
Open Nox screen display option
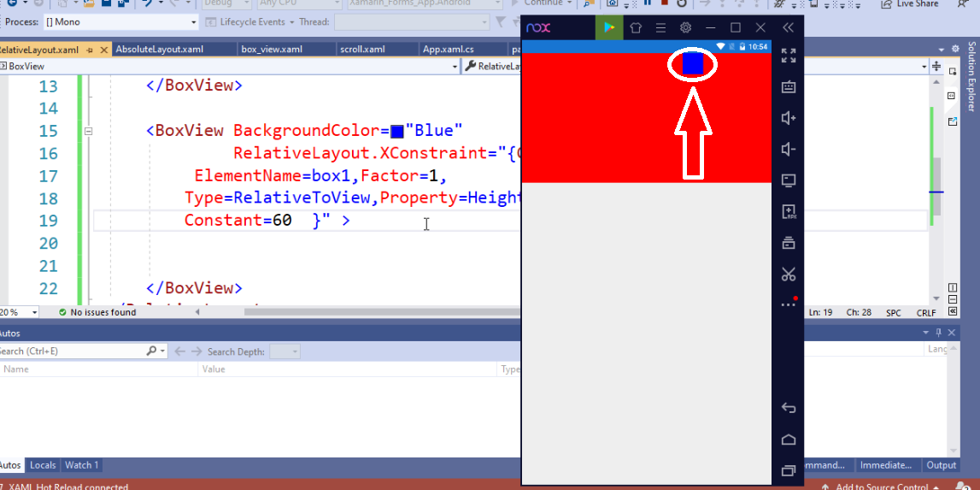tap(789, 180)
